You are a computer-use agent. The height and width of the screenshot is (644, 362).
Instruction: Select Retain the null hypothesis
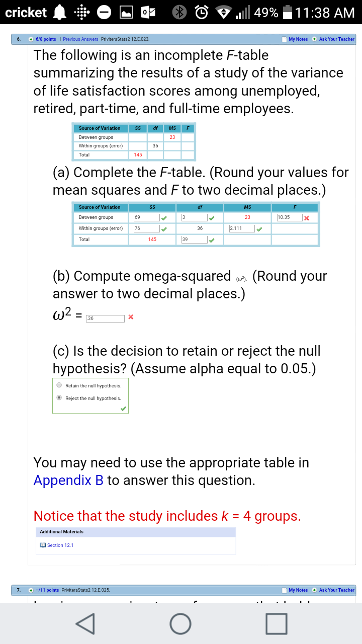(59, 385)
